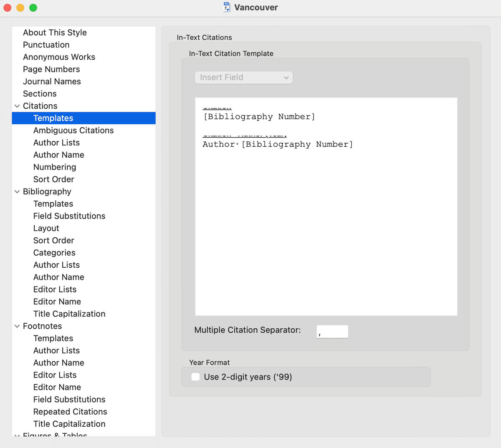The height and width of the screenshot is (448, 501).
Task: Close the Vancouver style window
Action: [x=8, y=8]
